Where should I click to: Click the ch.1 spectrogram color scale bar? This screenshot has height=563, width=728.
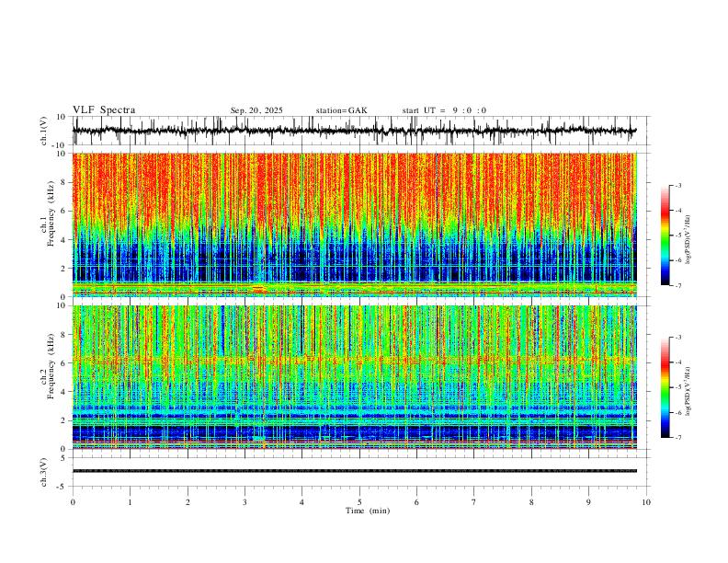(665, 236)
